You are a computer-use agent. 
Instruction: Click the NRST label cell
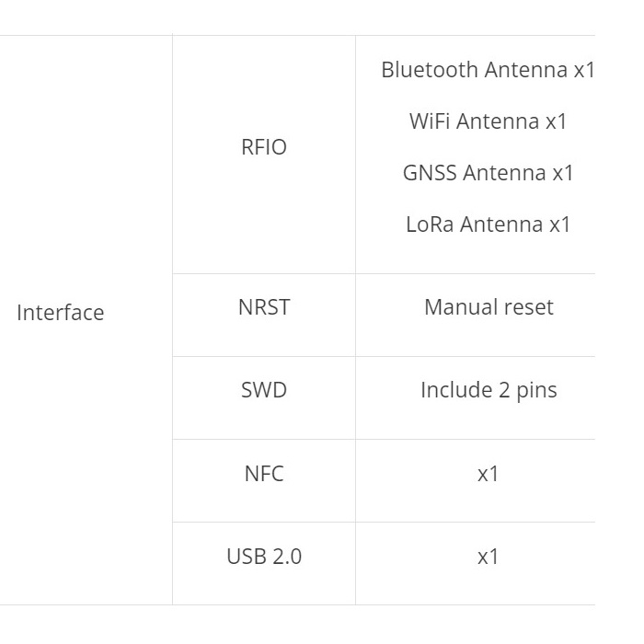(264, 315)
